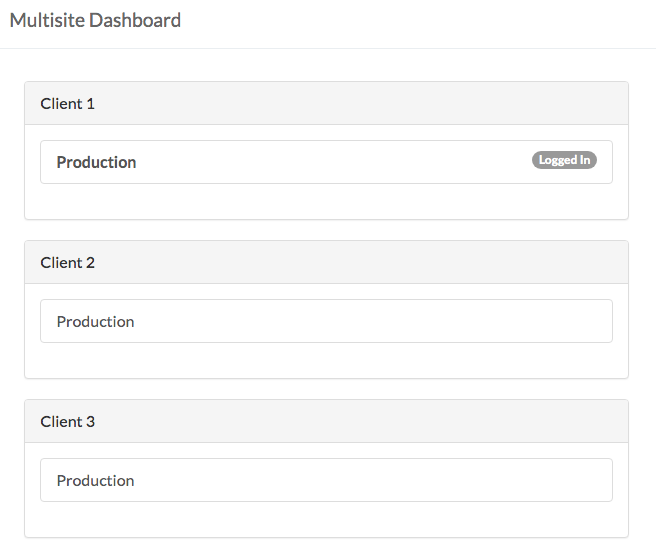Click the Client 1 heading text

(67, 103)
